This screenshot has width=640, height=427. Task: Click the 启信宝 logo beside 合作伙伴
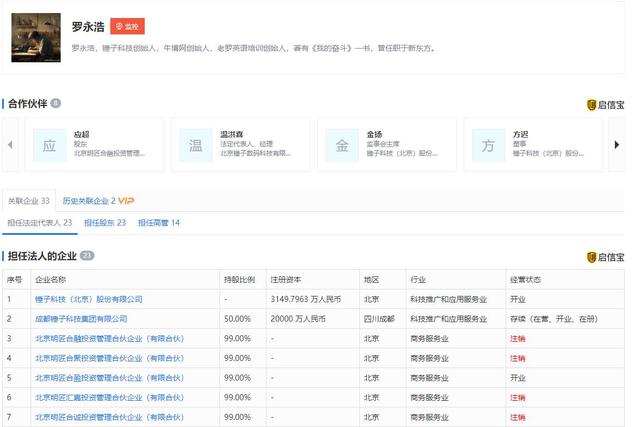tap(606, 105)
